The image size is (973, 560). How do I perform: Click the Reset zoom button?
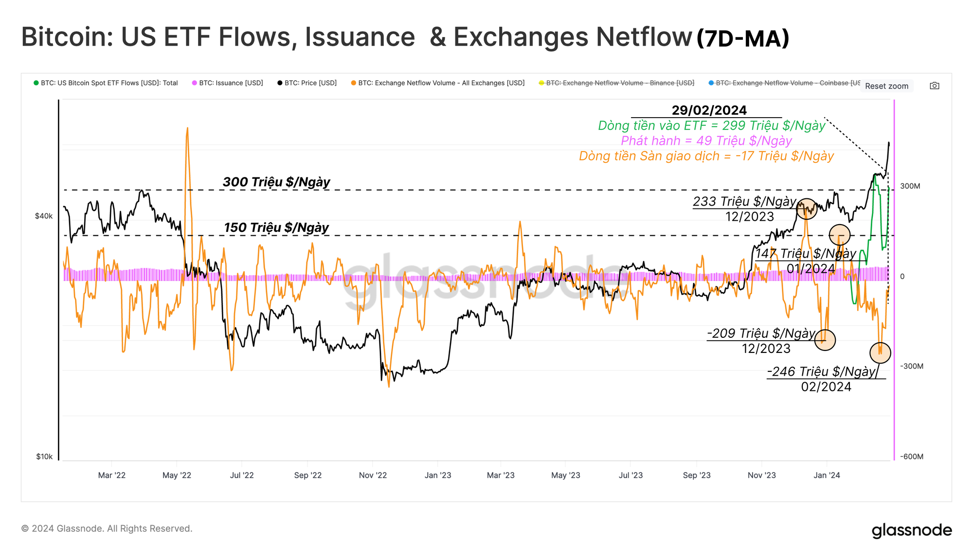tap(886, 86)
